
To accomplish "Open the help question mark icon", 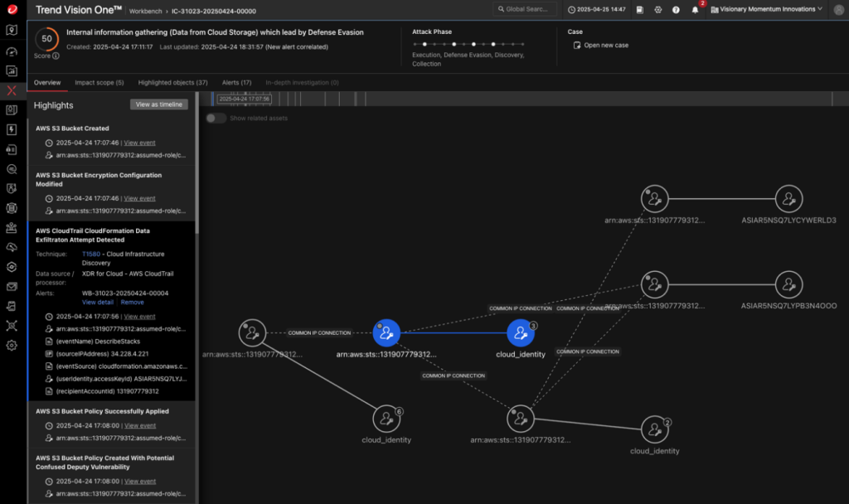I will [x=676, y=9].
